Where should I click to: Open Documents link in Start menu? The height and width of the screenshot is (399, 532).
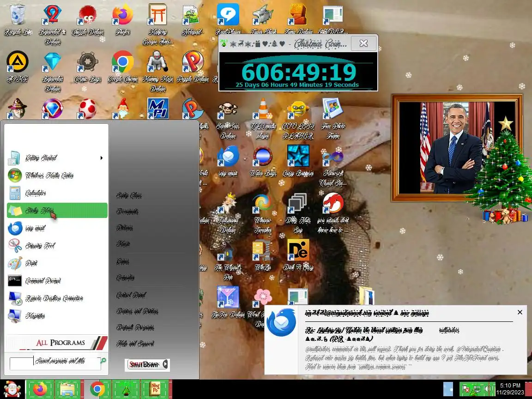tap(127, 212)
